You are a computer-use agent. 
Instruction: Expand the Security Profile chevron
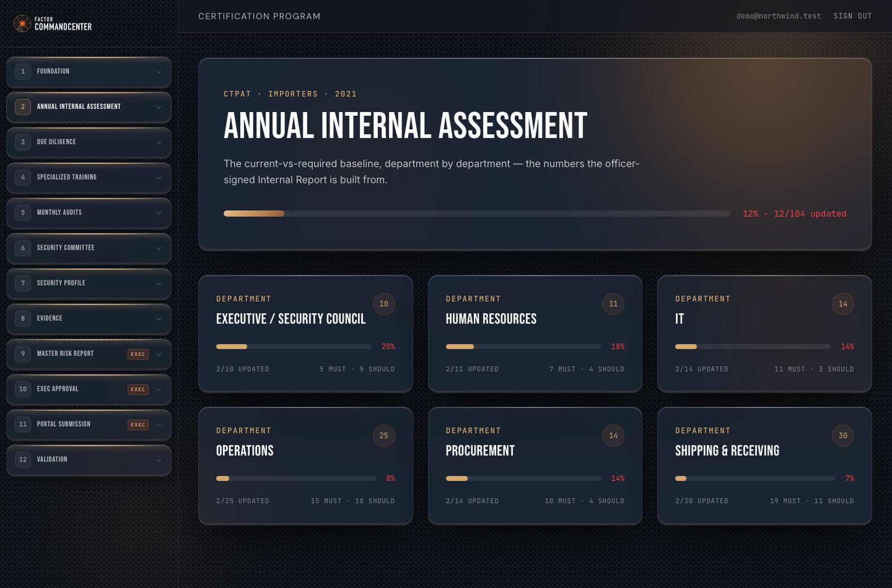(159, 284)
